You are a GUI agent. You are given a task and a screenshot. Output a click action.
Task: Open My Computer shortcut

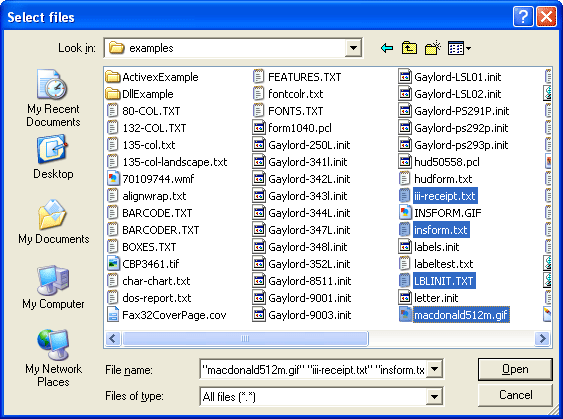[53, 287]
